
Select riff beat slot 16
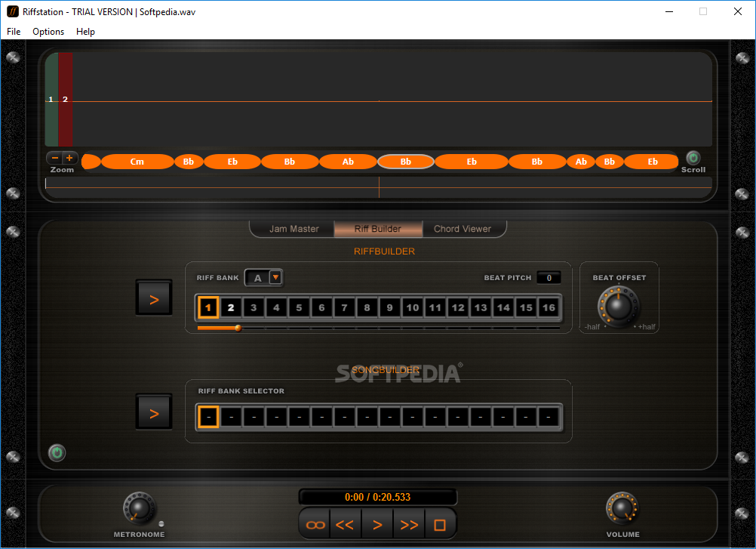point(549,307)
